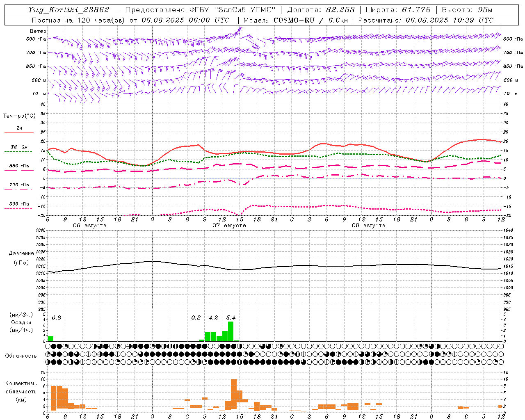Click the Рассчитано: 06.08.2025 10:39 UTC timestamp
The image size is (525, 420).
click(x=426, y=20)
